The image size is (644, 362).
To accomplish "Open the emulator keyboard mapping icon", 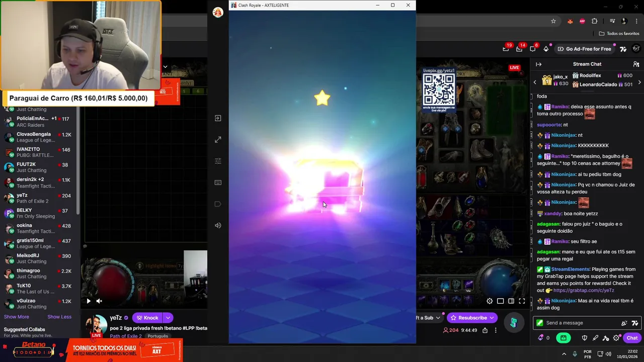I will [x=218, y=183].
